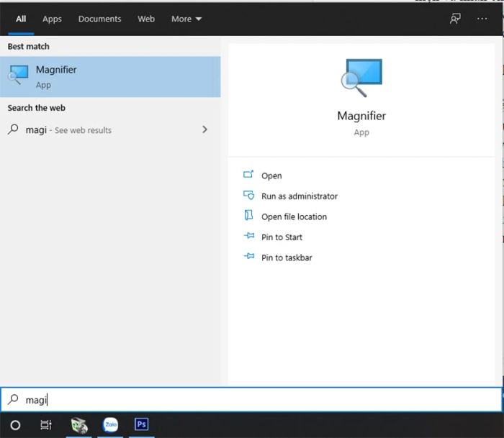Click Open file location
This screenshot has height=438, width=504.
point(294,216)
